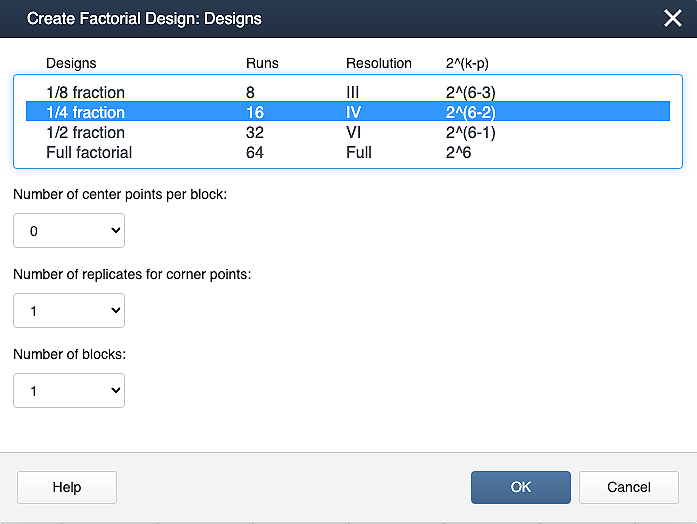Select the 1/2 fraction design row
The image size is (697, 524).
point(85,133)
